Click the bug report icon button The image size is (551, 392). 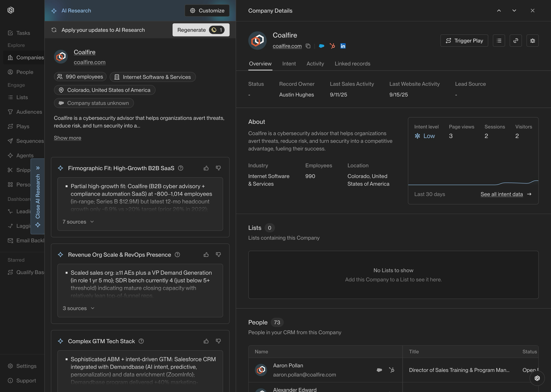532,41
